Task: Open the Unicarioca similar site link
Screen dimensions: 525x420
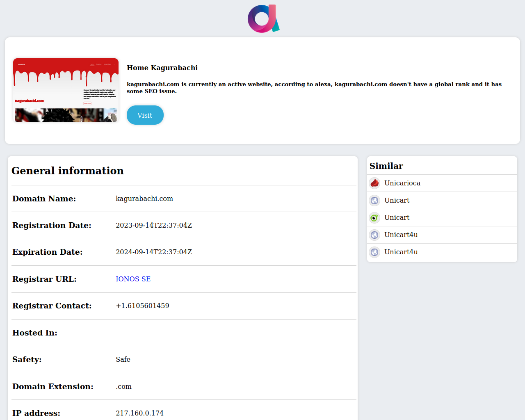Action: [x=402, y=183]
